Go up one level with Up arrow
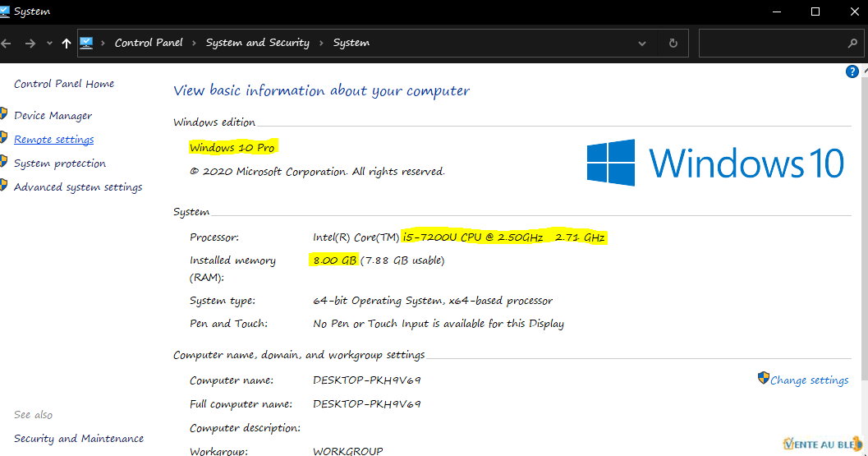This screenshot has height=456, width=868. pyautogui.click(x=67, y=44)
